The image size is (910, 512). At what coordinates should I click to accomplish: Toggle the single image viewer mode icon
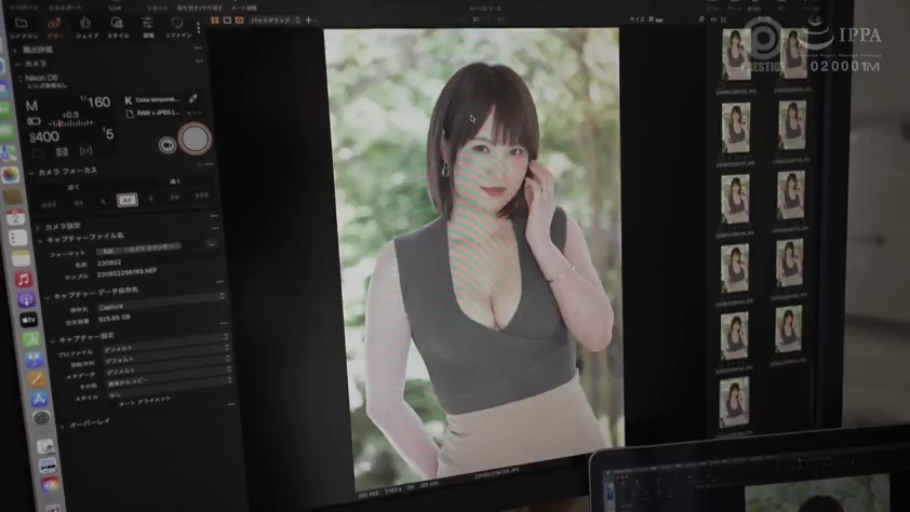227,19
